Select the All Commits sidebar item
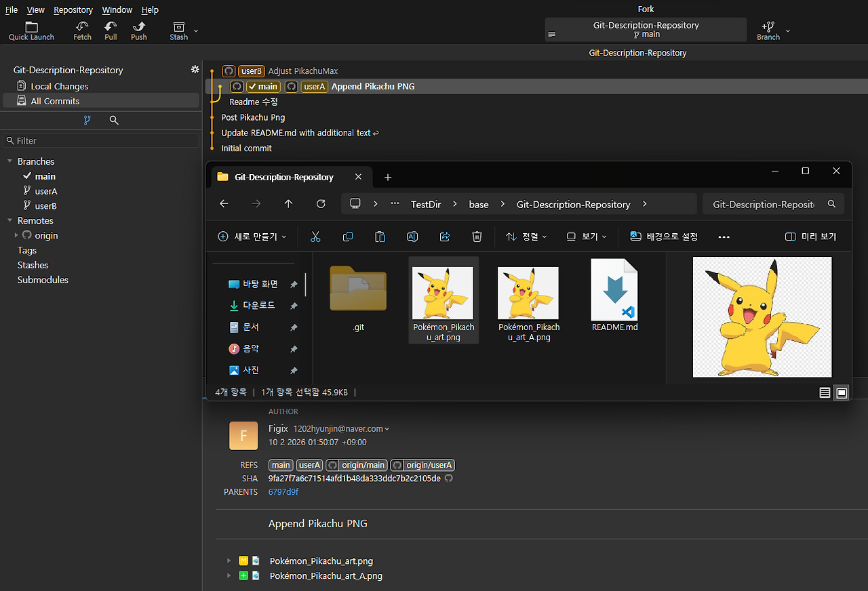The width and height of the screenshot is (868, 591). click(x=55, y=101)
